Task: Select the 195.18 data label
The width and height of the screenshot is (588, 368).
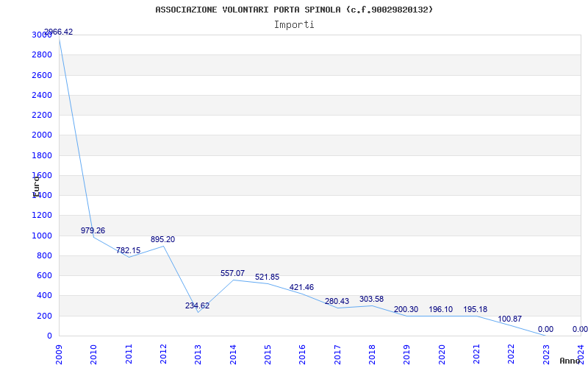Action: (x=475, y=309)
